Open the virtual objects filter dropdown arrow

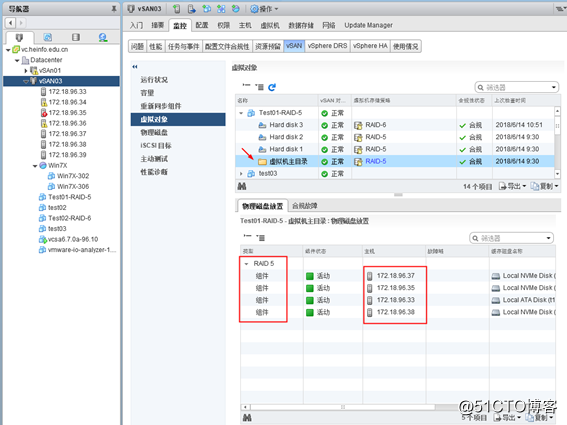point(554,87)
